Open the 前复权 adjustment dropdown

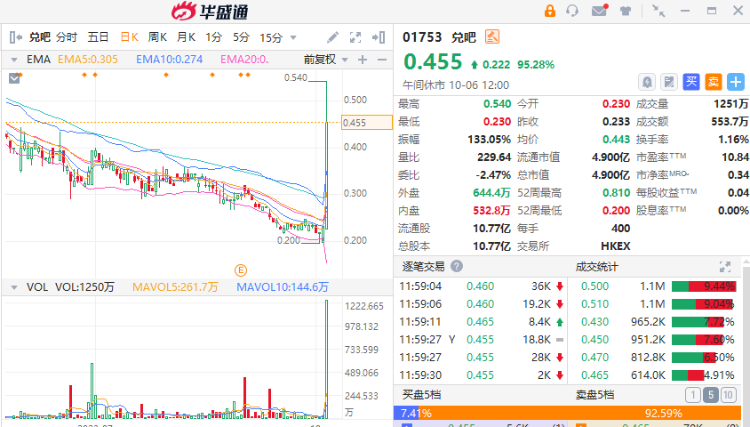point(345,60)
